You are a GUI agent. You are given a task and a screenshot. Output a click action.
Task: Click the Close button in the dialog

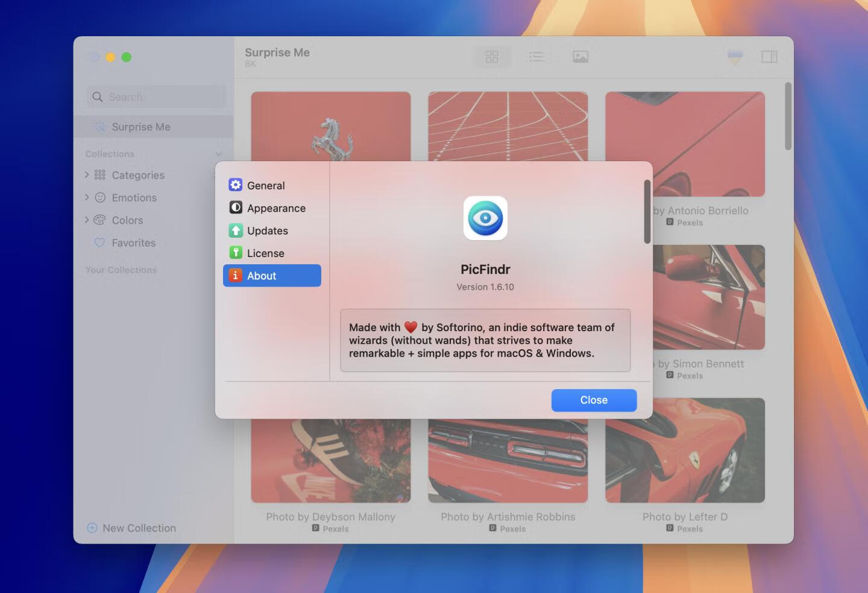(594, 400)
